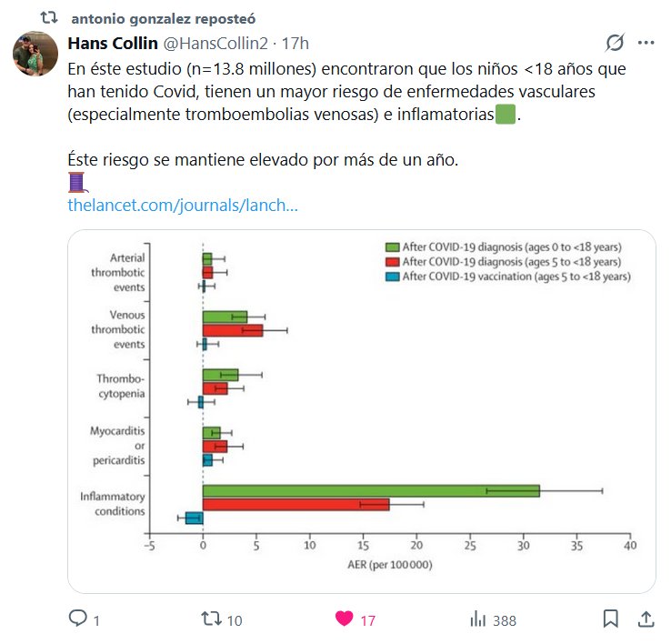Viewport: 671px width, 644px height.
Task: Like the post with the heart icon
Action: click(x=344, y=619)
